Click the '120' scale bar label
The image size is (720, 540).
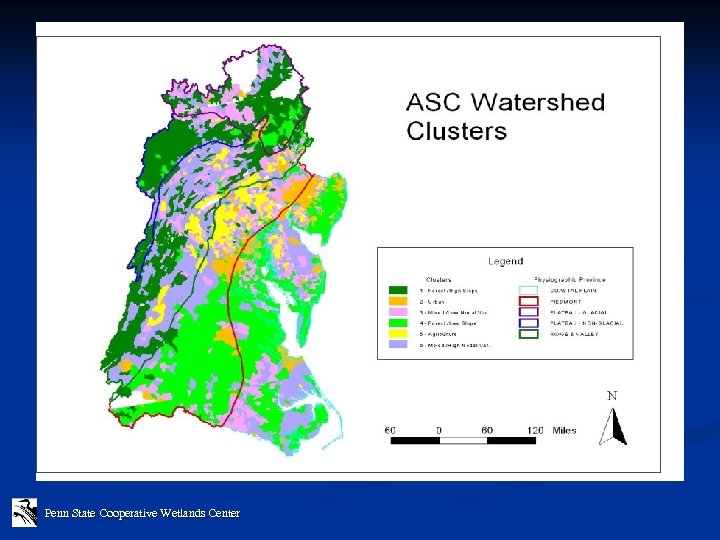(535, 430)
